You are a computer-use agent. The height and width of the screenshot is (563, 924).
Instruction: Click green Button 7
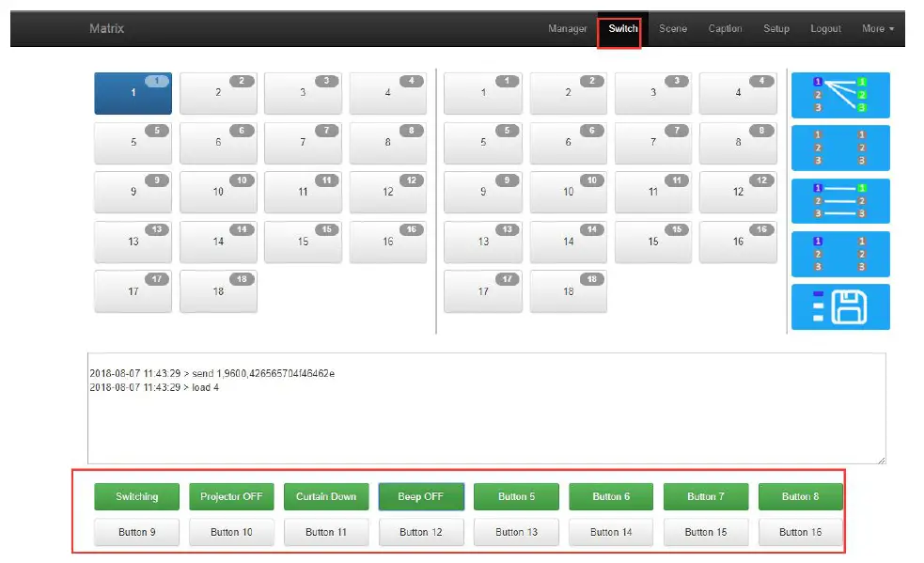(706, 496)
